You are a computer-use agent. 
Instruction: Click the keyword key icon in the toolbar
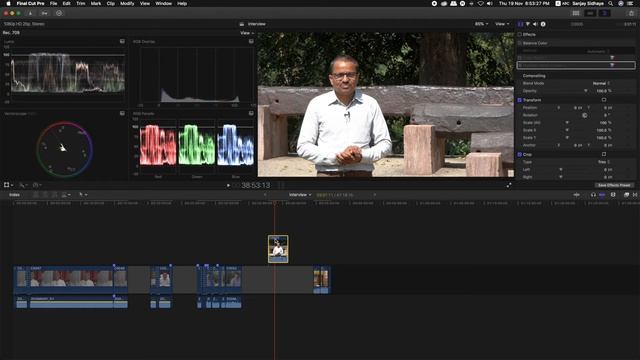tap(44, 13)
